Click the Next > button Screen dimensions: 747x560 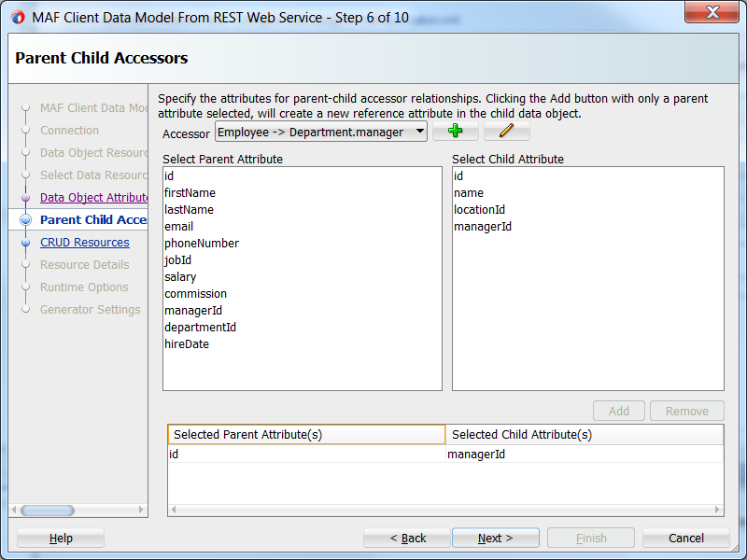point(496,539)
